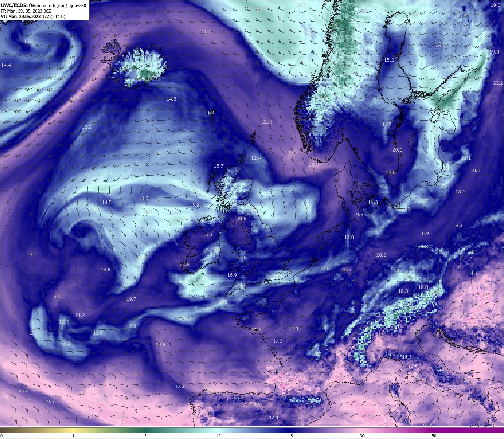Select the 19.3 value over Ireland
Screen dimensions: 504x439
(208, 235)
